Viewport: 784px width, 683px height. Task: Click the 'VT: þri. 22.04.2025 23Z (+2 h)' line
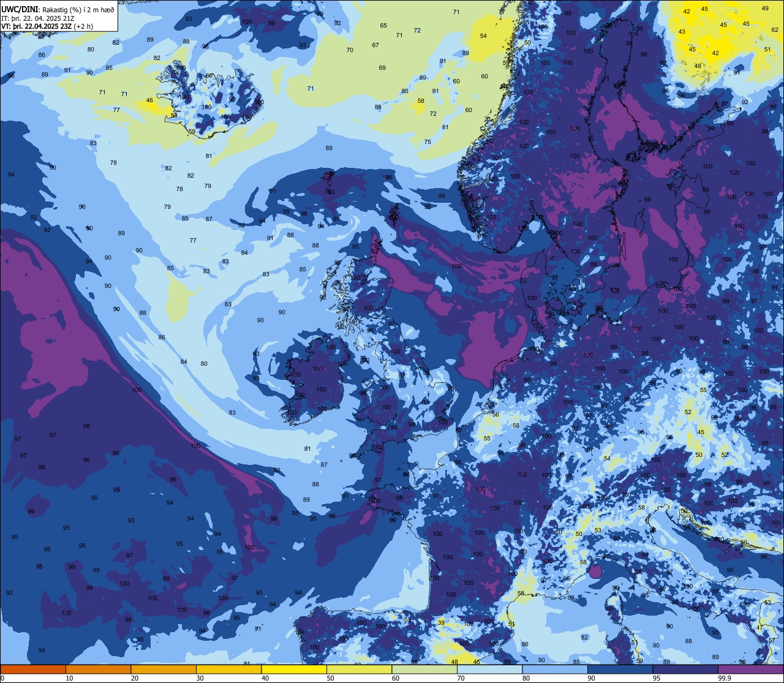point(47,26)
